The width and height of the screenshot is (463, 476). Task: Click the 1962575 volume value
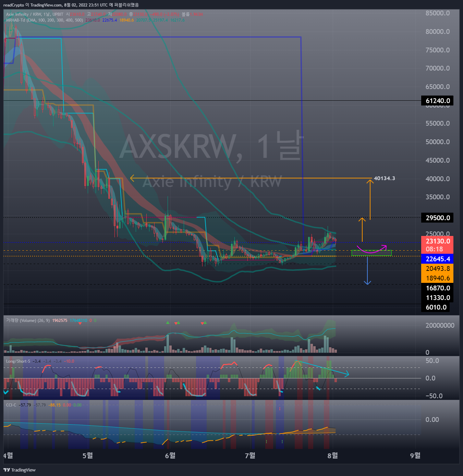pos(60,321)
